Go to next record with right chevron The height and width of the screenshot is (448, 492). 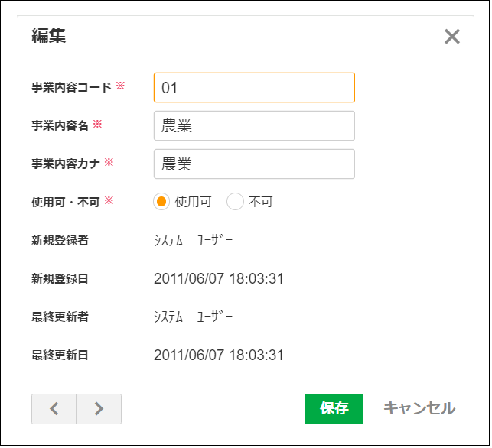coord(99,408)
